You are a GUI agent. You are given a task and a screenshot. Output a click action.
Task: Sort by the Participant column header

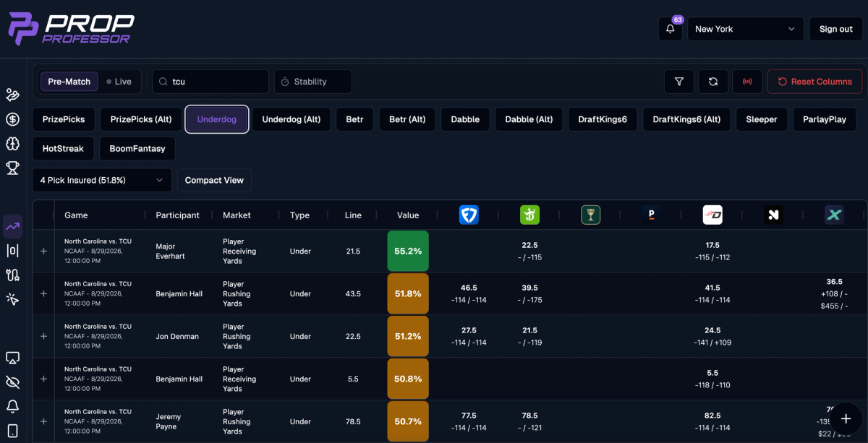point(178,215)
